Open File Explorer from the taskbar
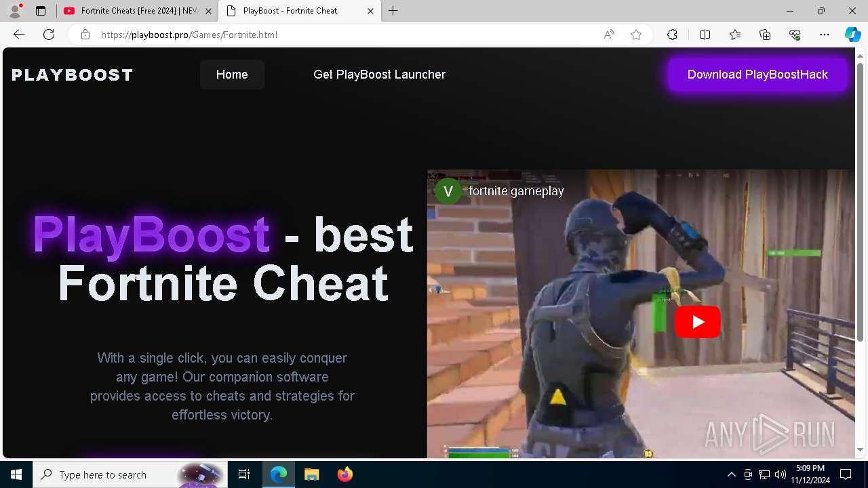 311,474
